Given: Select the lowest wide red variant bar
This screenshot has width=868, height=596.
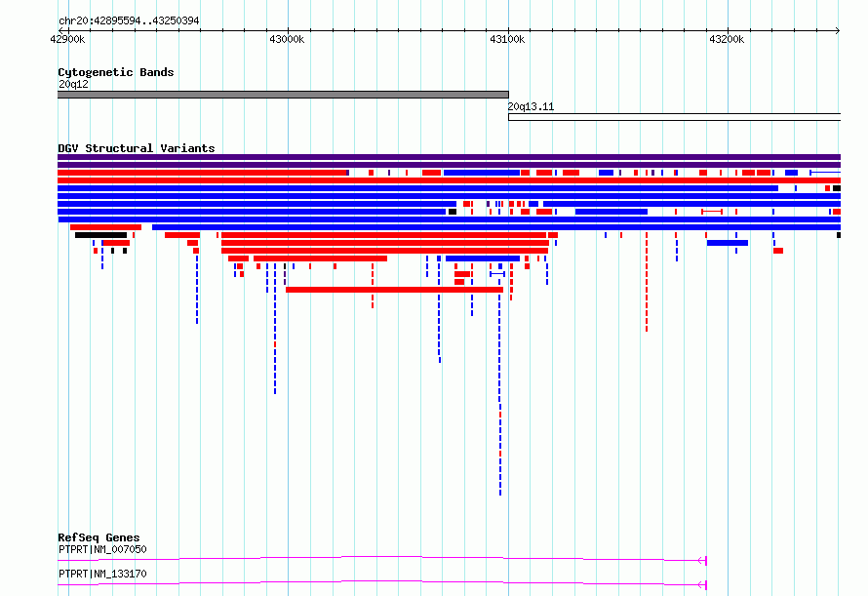Looking at the screenshot, I should [394, 290].
